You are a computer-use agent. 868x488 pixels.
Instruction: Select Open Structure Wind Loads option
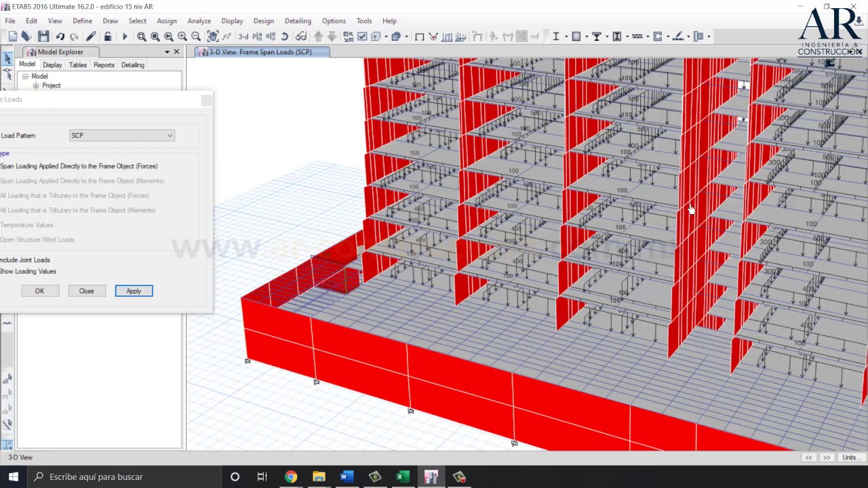coord(37,240)
